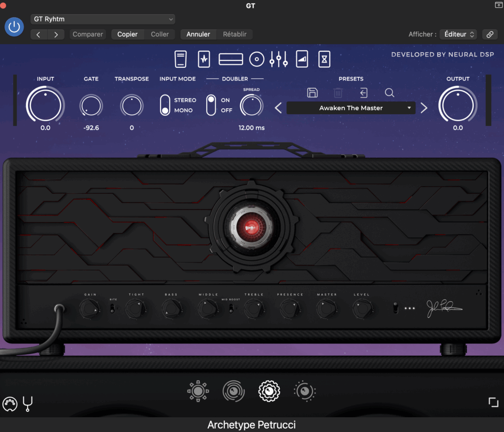Click the save preset floppy disk icon
504x432 pixels.
312,93
